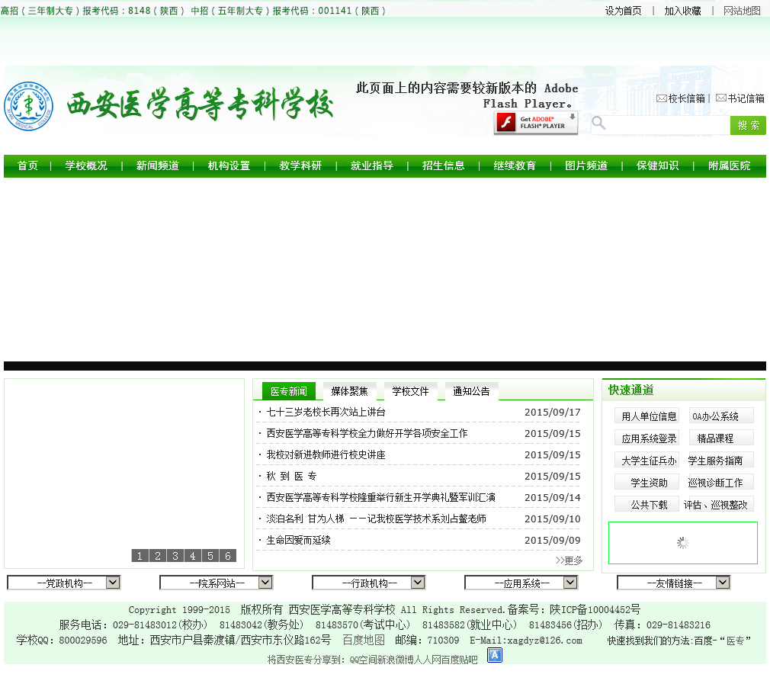The image size is (770, 700).
Task: Open the 院系网站 dropdown
Action: click(x=216, y=583)
